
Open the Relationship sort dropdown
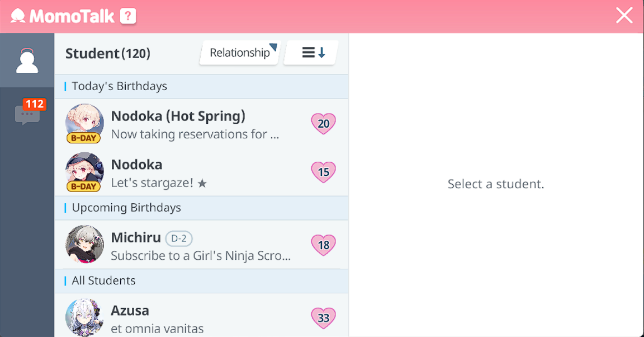[x=240, y=53]
